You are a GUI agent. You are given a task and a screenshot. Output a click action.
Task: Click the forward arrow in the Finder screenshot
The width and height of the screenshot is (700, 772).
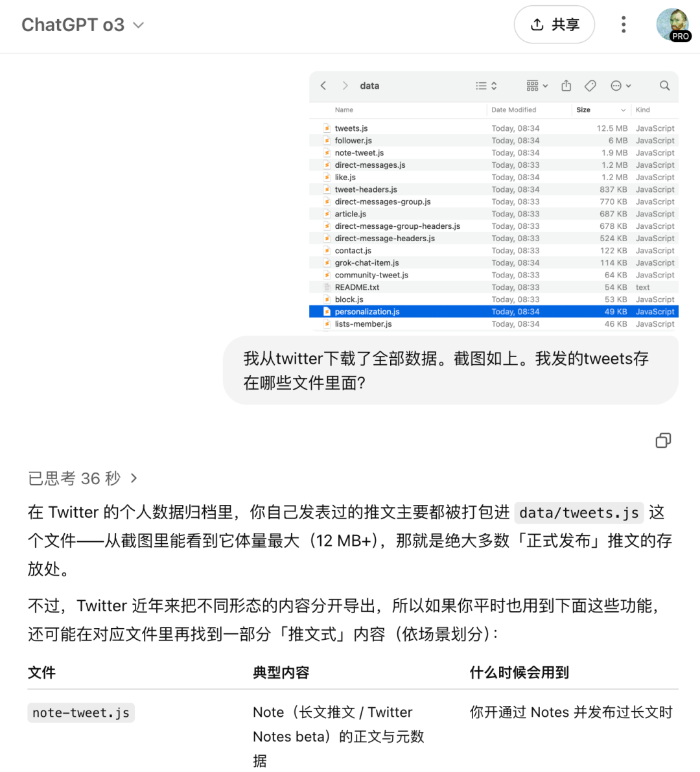[345, 86]
